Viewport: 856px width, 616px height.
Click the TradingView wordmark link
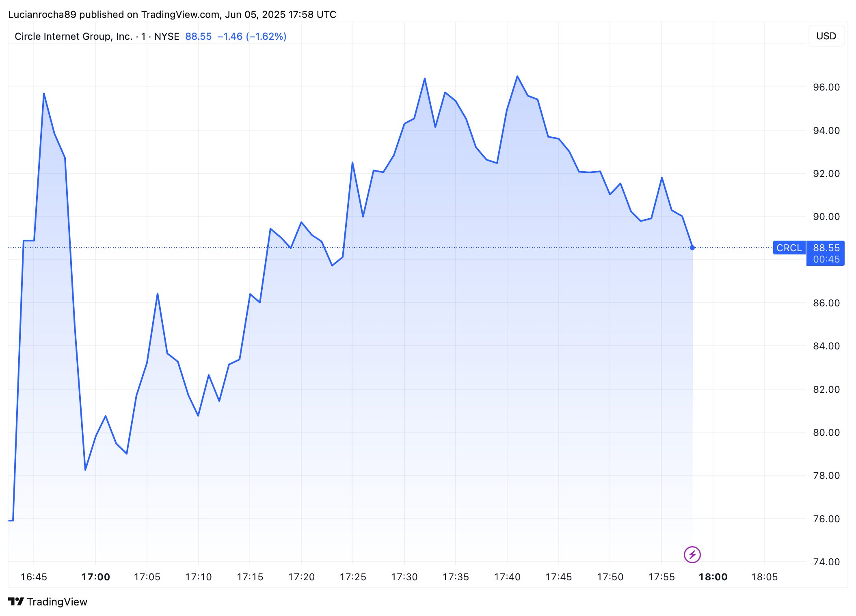tap(57, 602)
